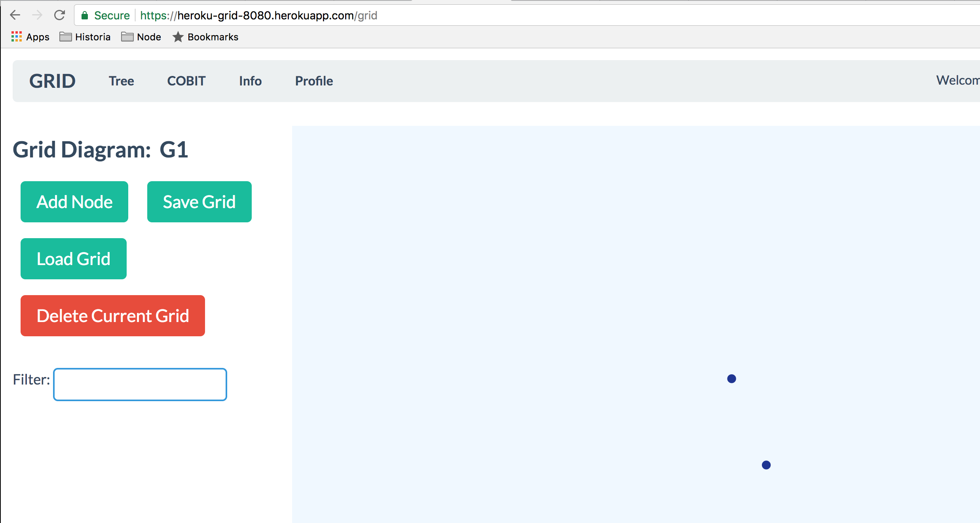The image size is (980, 523).
Task: Open the COBIT navigation item
Action: click(186, 81)
